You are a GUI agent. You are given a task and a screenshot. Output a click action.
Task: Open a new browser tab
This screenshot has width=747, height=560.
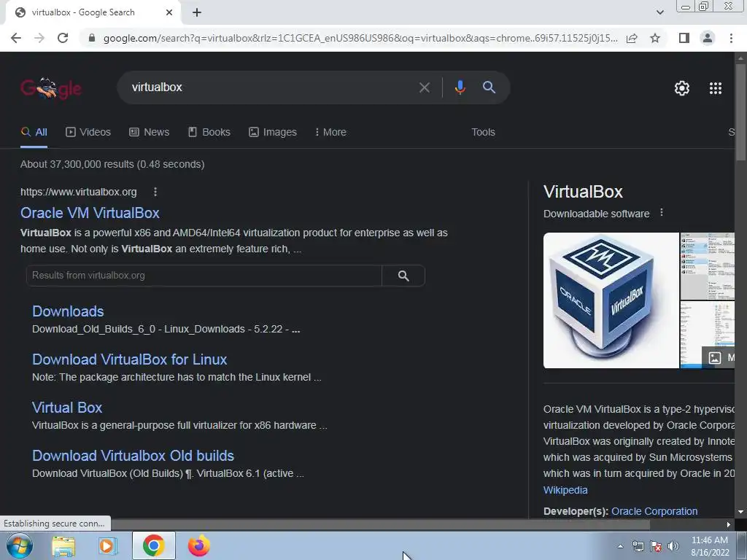[x=197, y=12]
